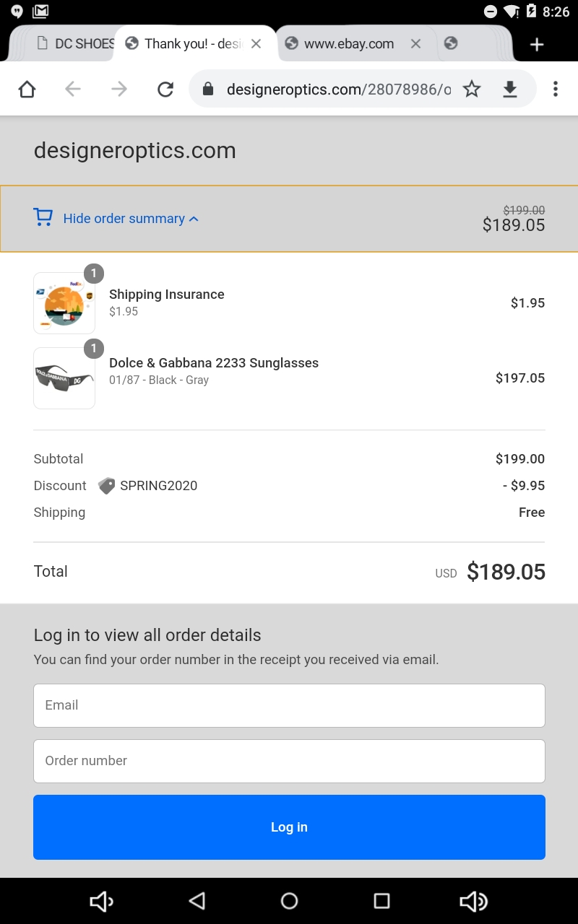
Task: Click the shopping cart icon in order summary
Action: 43,217
